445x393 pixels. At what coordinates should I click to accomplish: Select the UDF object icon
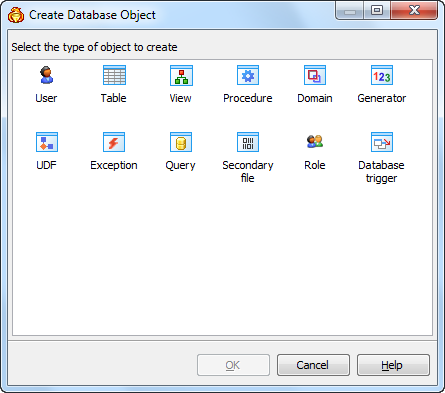click(47, 142)
